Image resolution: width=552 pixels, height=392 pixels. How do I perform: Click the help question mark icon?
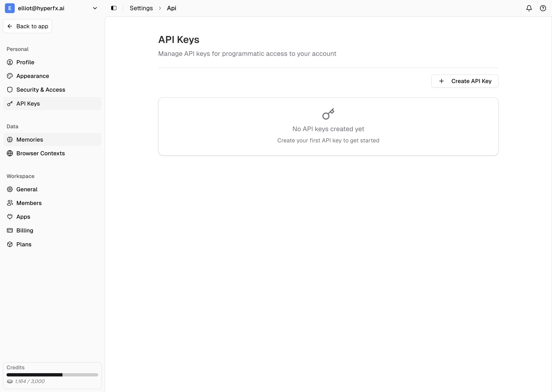pos(543,8)
